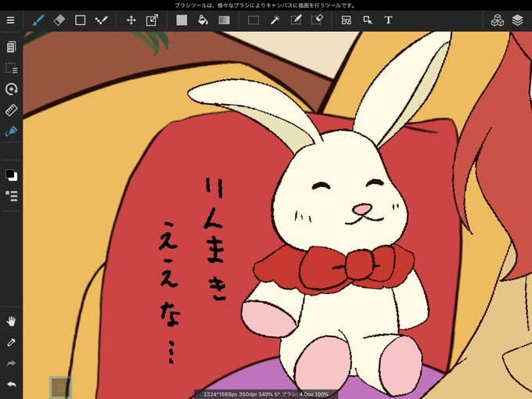Screen dimensions: 532x399
Task: Tap the brown floating shortcut button
Action: [x=60, y=386]
